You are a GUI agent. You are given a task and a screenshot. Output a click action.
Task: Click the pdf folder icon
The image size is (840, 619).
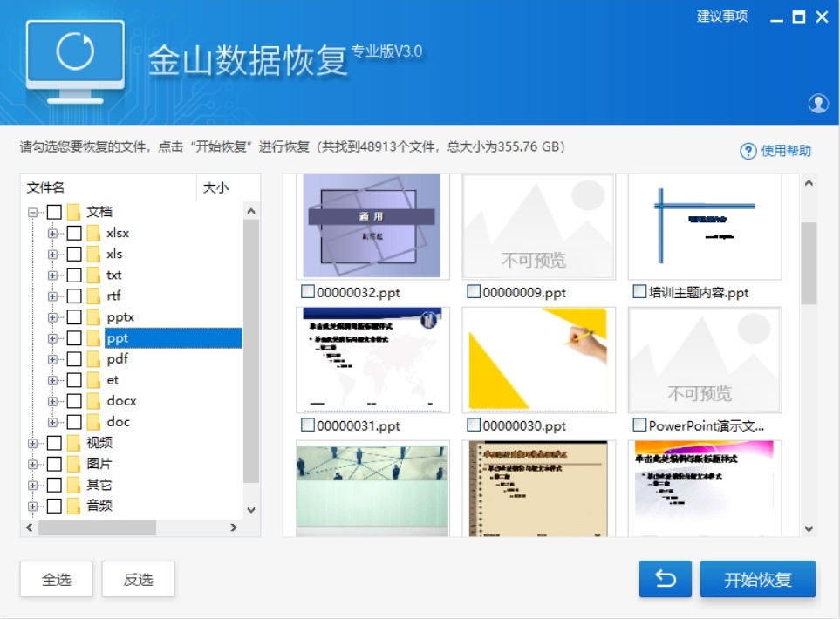tap(94, 359)
